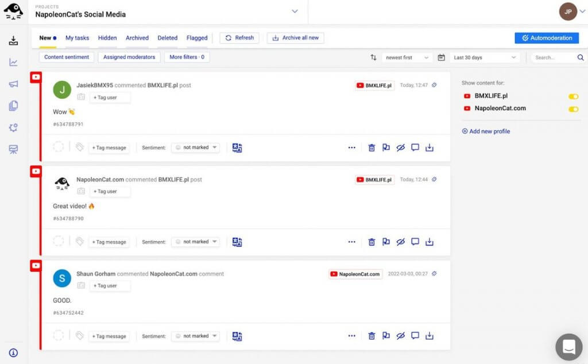588x364 pixels.
Task: Open the More filters button
Action: point(187,57)
